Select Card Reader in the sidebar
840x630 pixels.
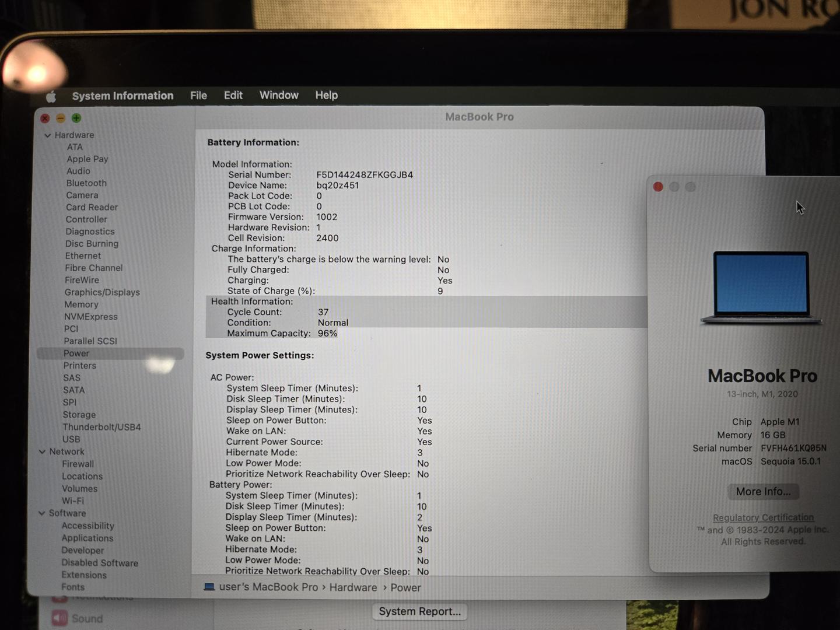tap(92, 207)
